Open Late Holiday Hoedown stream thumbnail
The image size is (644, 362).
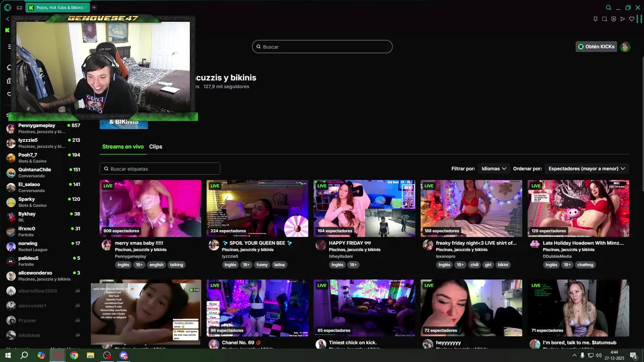click(578, 209)
